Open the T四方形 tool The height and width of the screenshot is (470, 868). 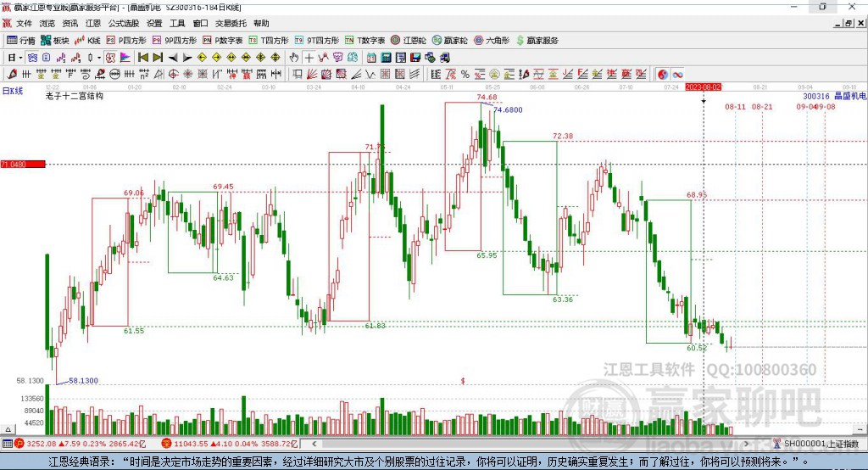(269, 41)
